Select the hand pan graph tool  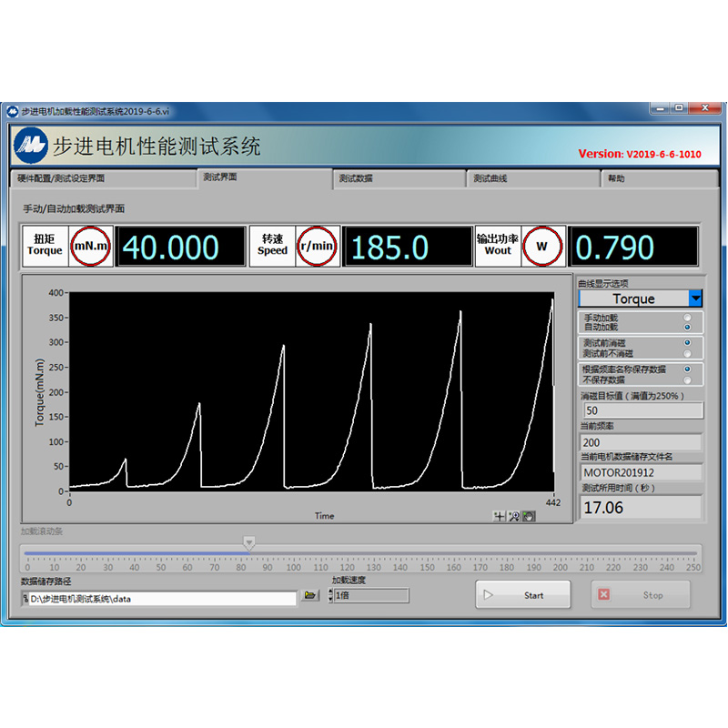[529, 515]
